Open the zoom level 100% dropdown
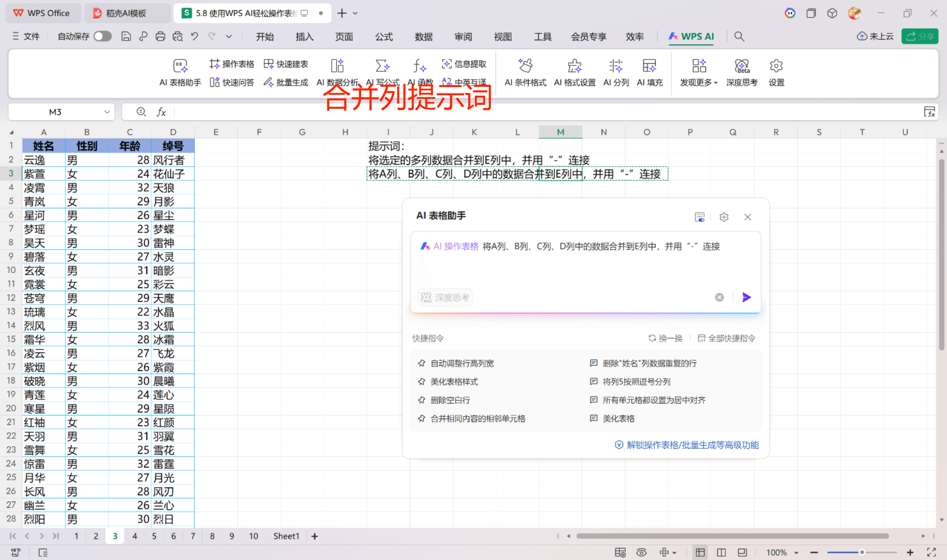The width and height of the screenshot is (947, 560). pos(796,552)
